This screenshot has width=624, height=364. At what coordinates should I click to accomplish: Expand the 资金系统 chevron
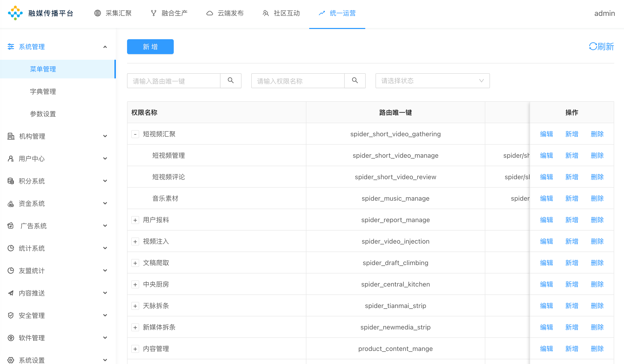[x=105, y=203]
